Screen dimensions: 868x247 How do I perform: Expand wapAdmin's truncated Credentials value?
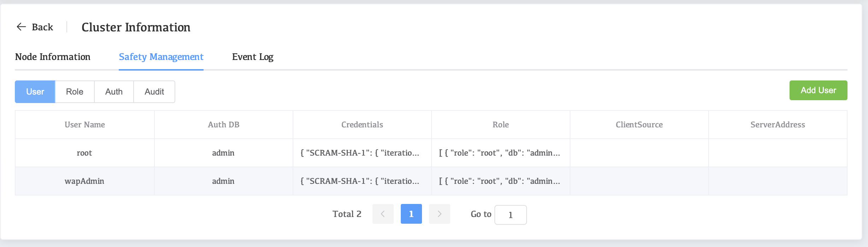pyautogui.click(x=360, y=181)
